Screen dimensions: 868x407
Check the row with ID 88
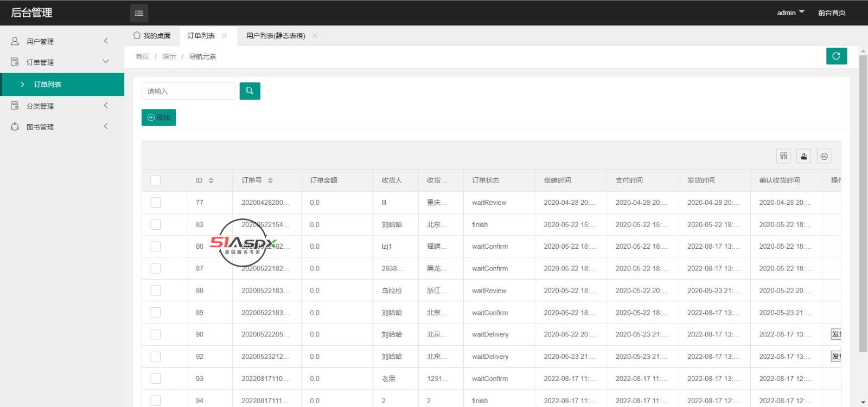156,290
